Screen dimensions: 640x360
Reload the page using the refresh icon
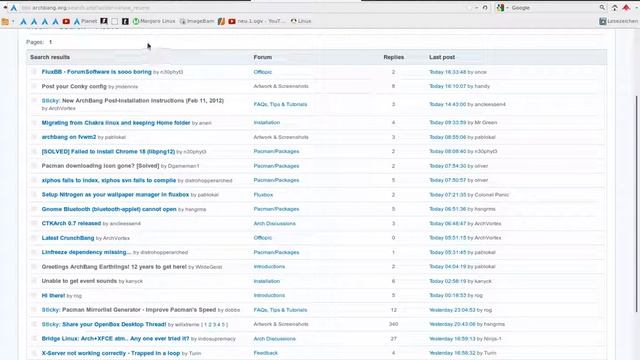485,8
